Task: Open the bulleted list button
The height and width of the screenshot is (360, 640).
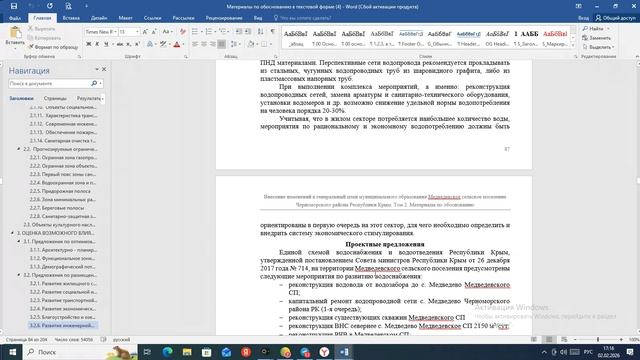Action: tap(195, 31)
